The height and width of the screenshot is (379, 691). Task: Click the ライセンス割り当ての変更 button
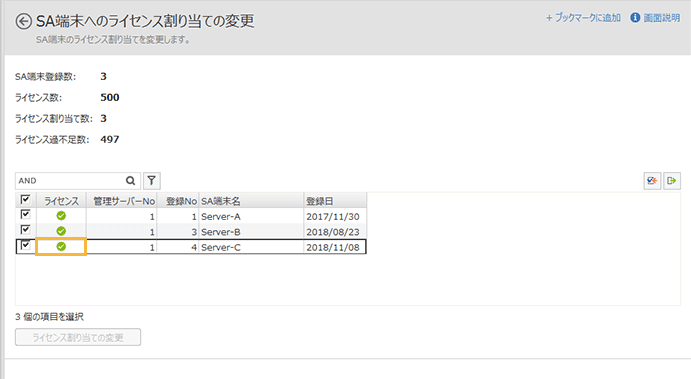click(x=78, y=337)
